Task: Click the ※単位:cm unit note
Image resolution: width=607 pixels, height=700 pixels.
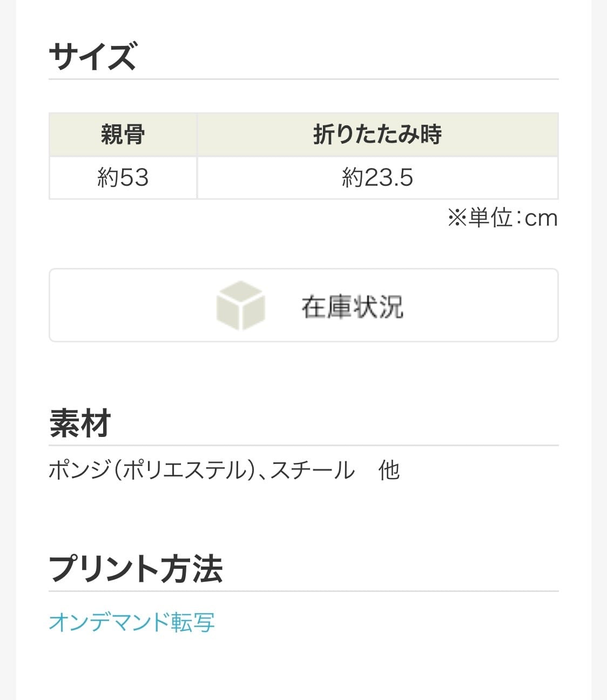Action: (502, 218)
